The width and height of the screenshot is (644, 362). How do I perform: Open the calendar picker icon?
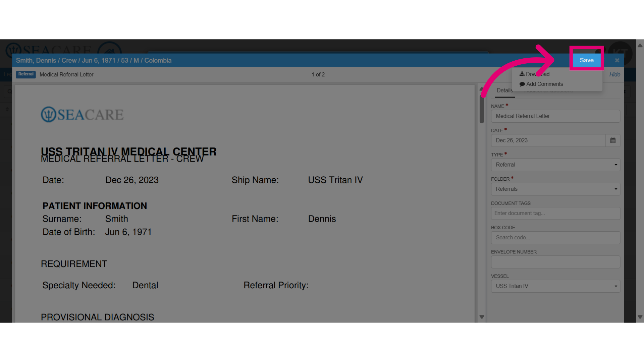(x=613, y=140)
